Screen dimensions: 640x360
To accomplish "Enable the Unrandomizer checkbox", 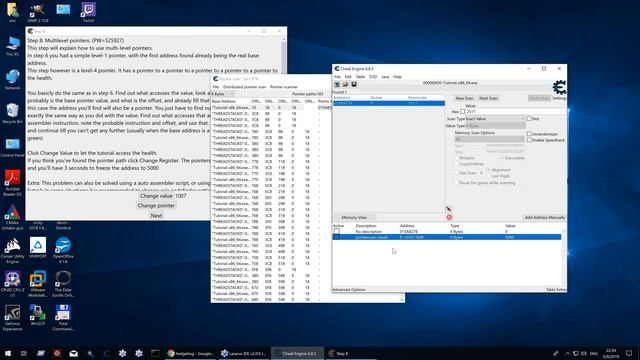I will [529, 133].
